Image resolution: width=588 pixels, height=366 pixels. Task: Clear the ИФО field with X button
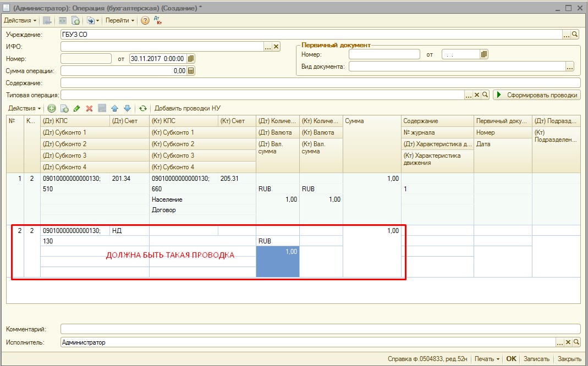click(276, 47)
